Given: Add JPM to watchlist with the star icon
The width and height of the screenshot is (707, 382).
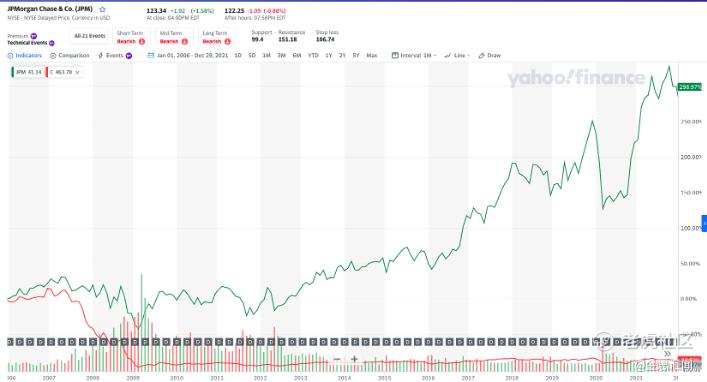Looking at the screenshot, I should point(102,9).
